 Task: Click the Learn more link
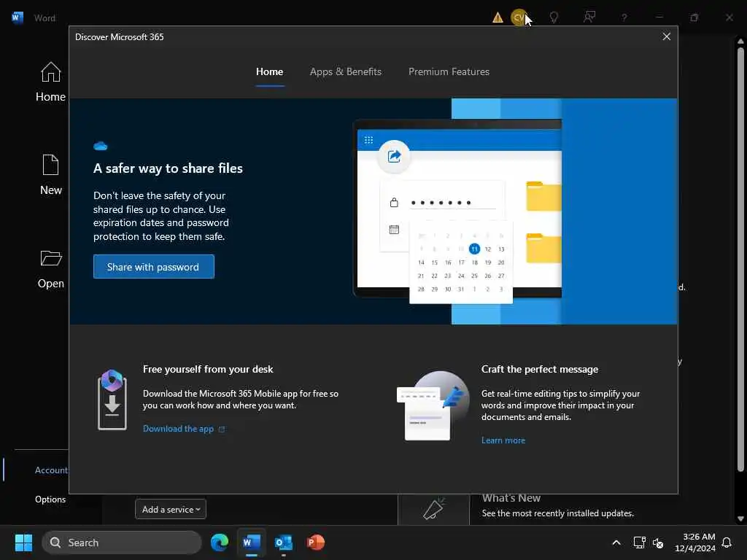(503, 440)
